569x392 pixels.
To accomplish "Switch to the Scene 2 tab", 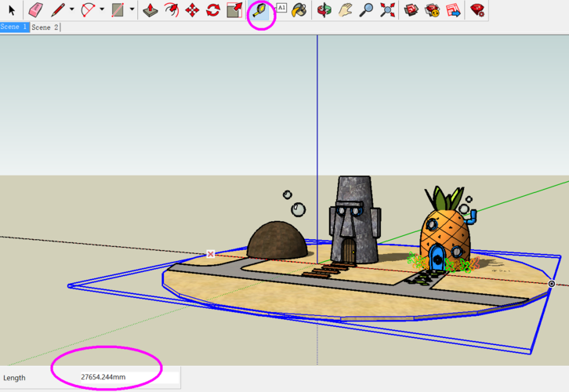I will 45,27.
